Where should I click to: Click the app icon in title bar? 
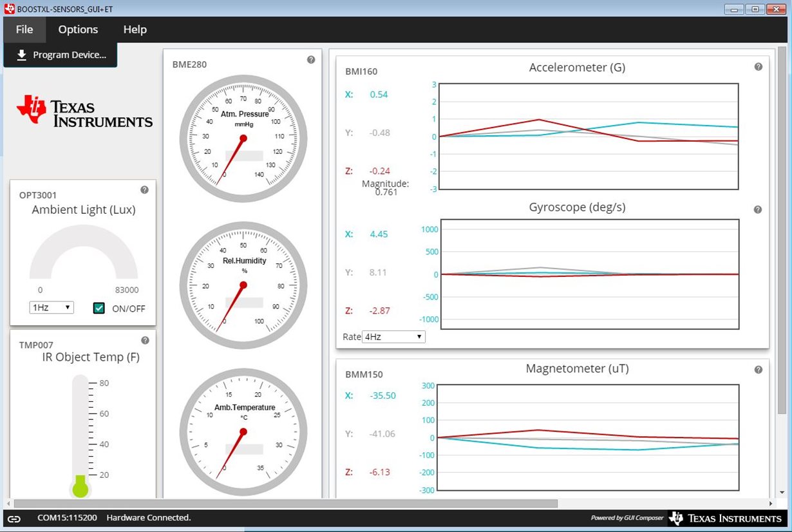click(9, 8)
